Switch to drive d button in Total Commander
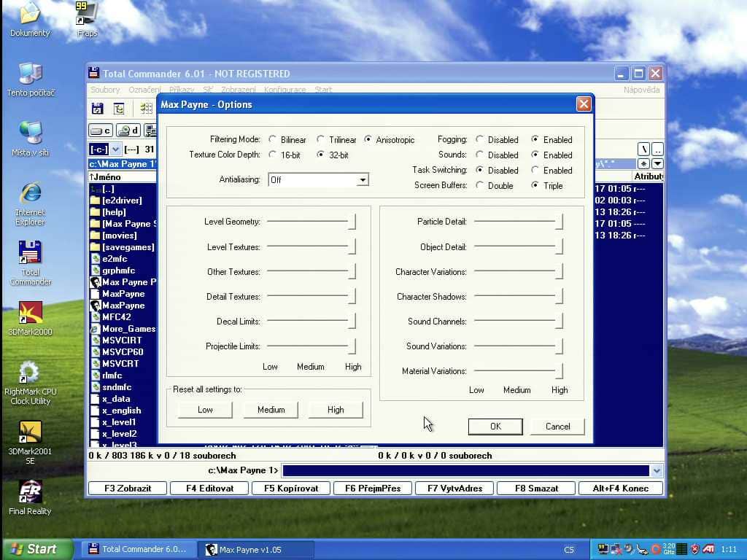747x560 pixels. (x=128, y=131)
